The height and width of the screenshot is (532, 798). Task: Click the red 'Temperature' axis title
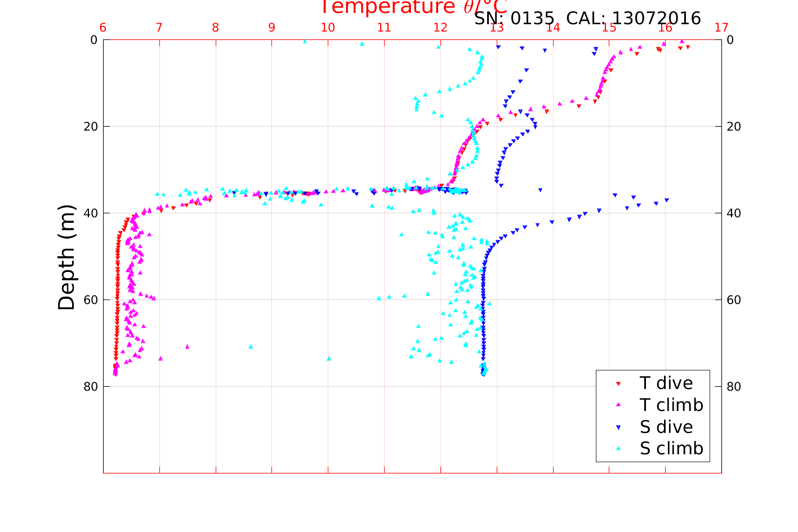pos(414,7)
